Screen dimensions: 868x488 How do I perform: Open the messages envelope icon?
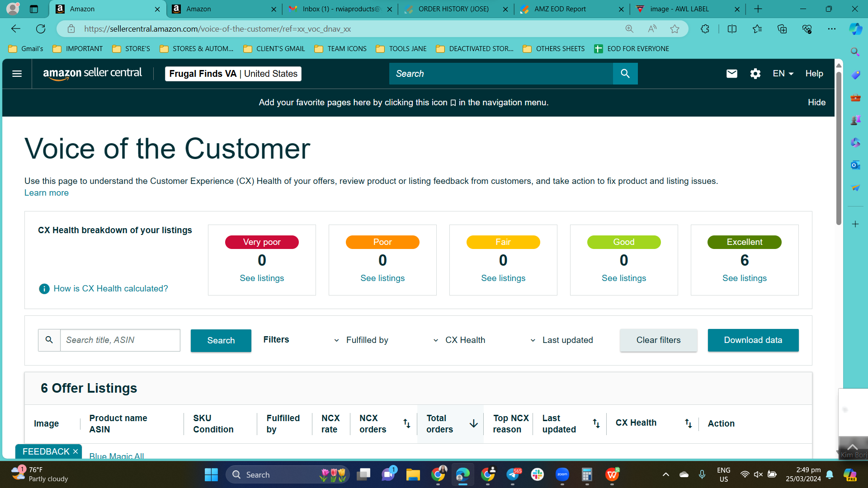731,74
